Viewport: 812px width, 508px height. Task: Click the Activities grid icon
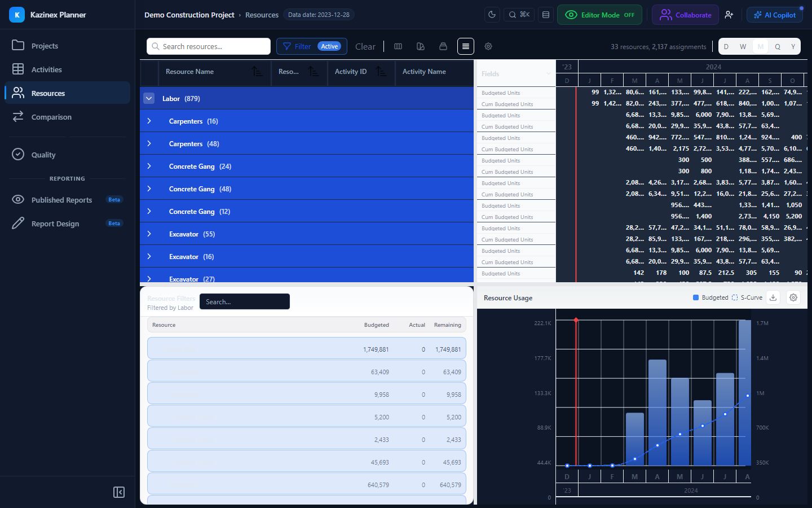[x=18, y=69]
